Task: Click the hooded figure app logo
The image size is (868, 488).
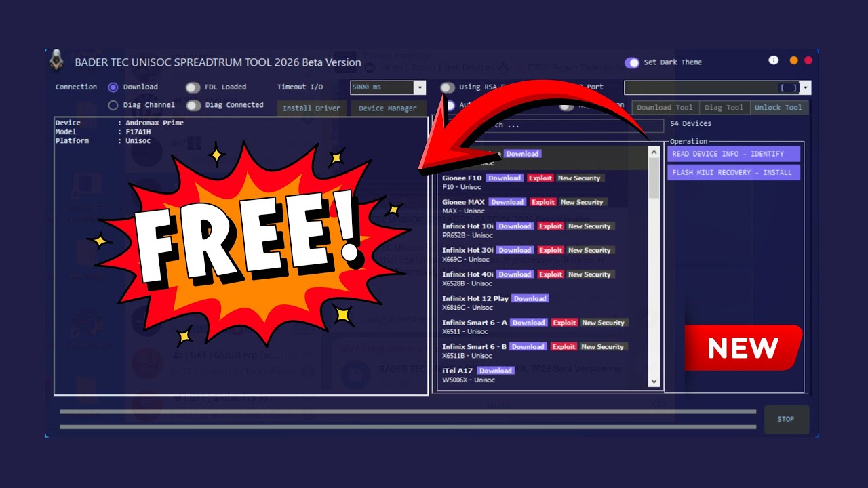Action: [x=56, y=62]
